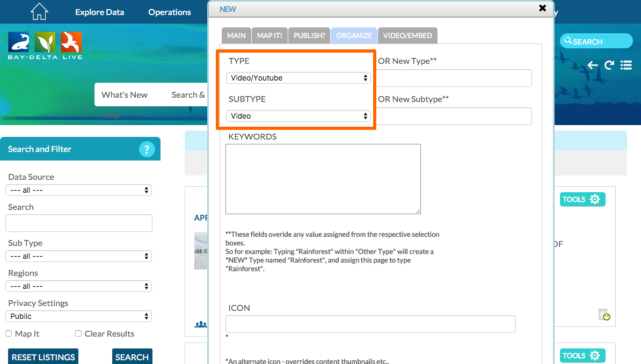
Task: Switch to the VIDEO/EMBED tab
Action: (x=407, y=35)
